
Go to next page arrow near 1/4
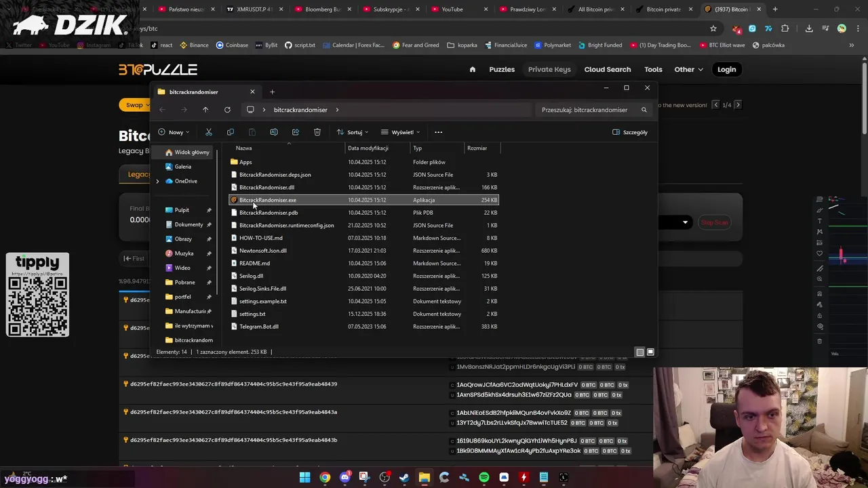738,105
